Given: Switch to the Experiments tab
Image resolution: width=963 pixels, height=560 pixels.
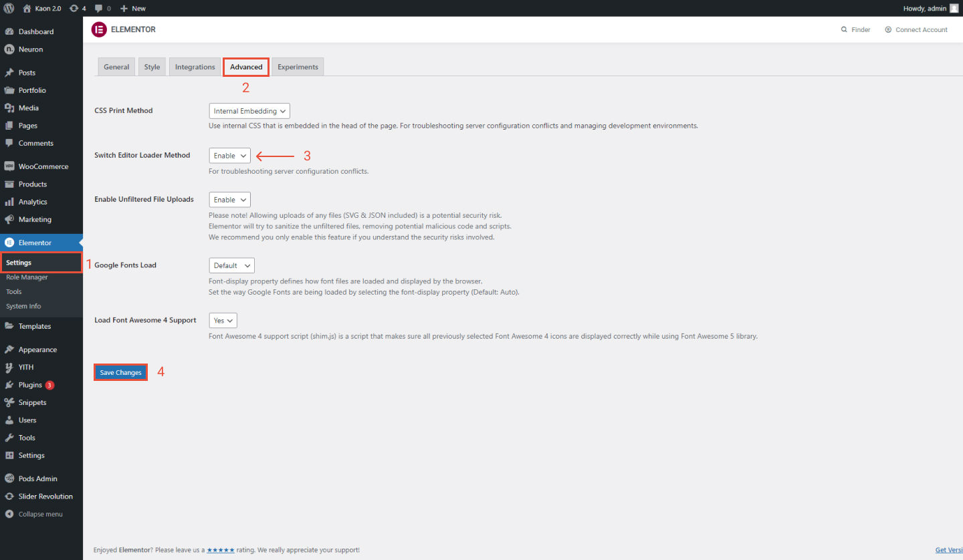Looking at the screenshot, I should 298,67.
